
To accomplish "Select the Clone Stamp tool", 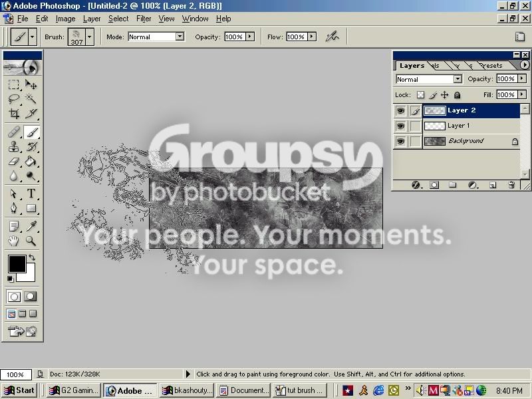I will click(x=13, y=146).
